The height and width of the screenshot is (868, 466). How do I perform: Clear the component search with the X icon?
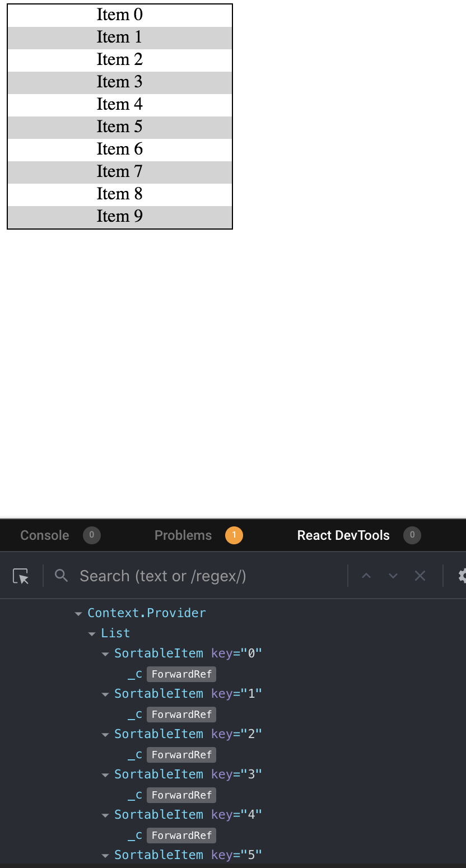tap(420, 576)
